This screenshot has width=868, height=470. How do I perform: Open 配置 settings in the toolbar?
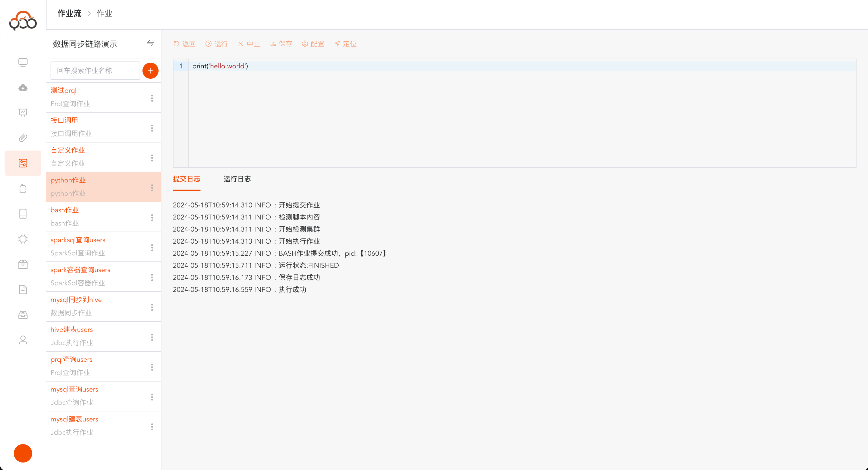coord(313,44)
